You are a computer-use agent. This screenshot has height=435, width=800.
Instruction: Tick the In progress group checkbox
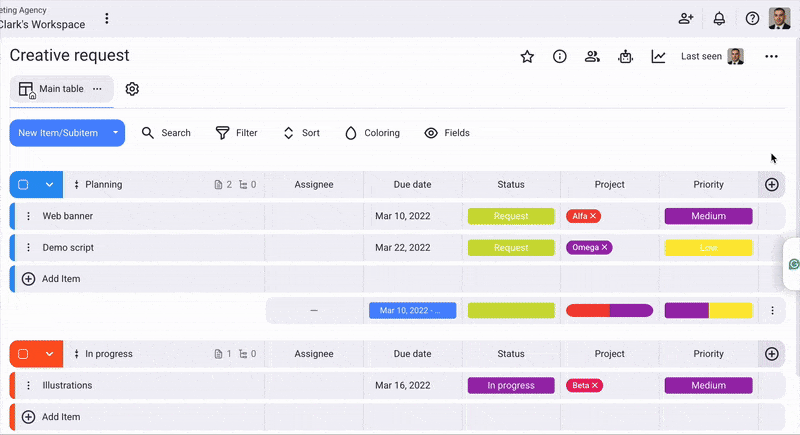23,354
